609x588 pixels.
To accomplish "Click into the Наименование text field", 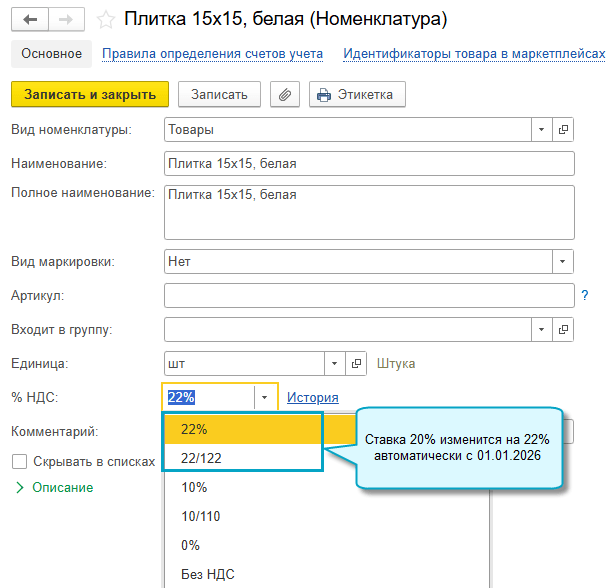I will pos(368,163).
